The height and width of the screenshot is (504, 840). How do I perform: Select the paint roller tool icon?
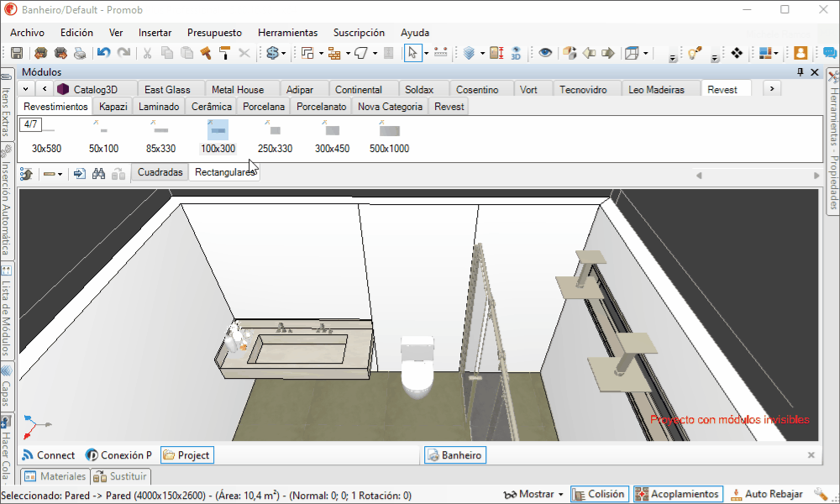pyautogui.click(x=224, y=53)
